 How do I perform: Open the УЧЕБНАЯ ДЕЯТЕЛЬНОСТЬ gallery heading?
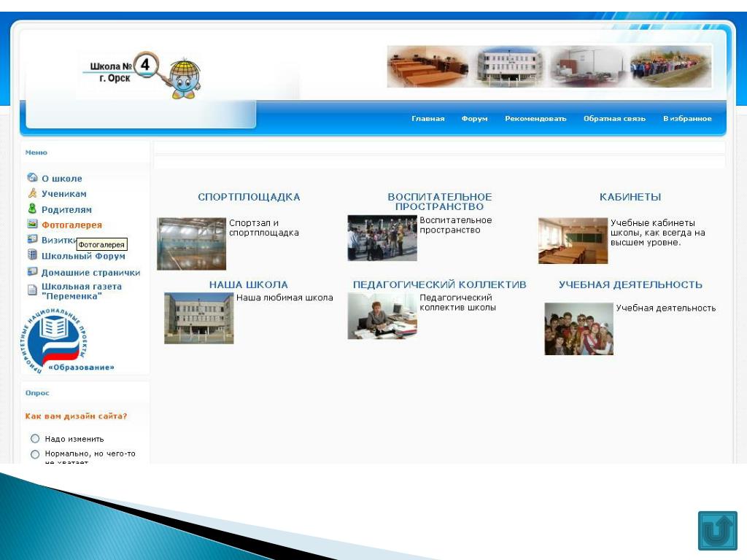tap(630, 285)
